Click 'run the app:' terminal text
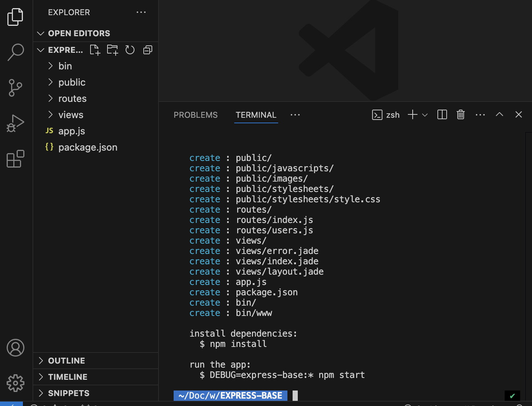Viewport: 532px width, 406px height. pos(220,365)
